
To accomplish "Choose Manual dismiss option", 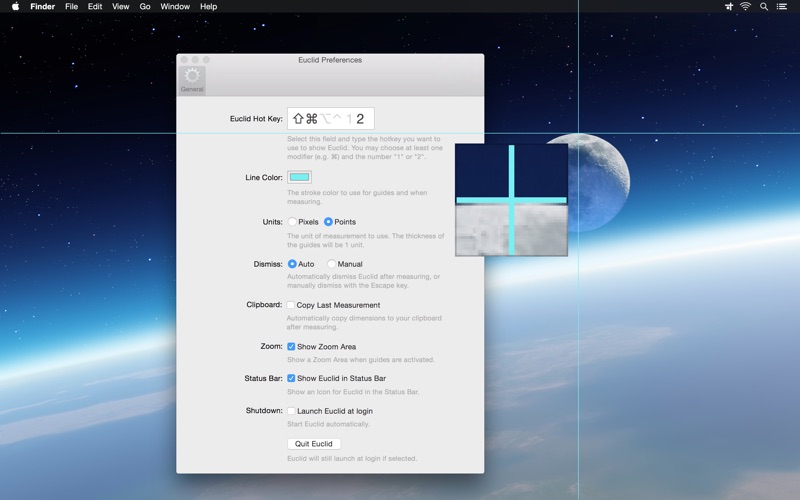I will [x=332, y=264].
